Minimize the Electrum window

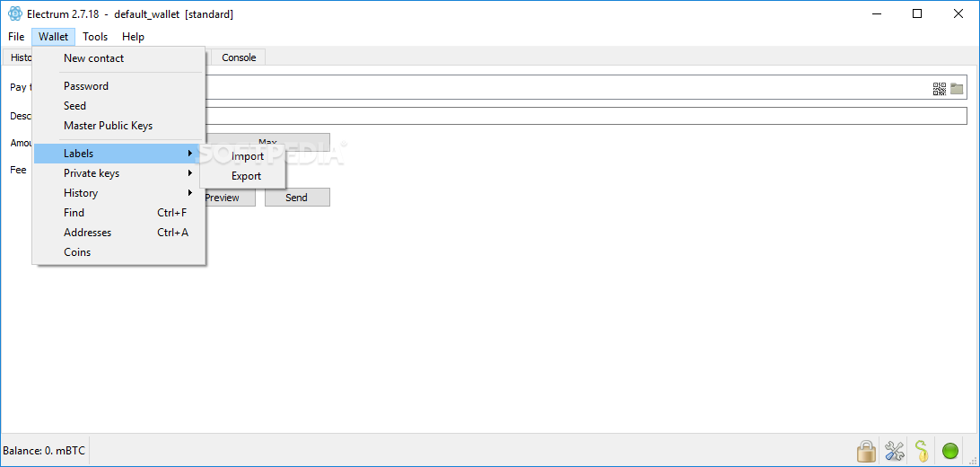876,13
